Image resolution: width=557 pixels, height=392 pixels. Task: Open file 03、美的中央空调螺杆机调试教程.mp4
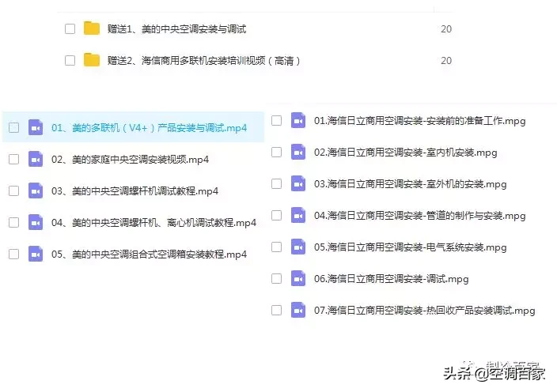click(x=135, y=190)
